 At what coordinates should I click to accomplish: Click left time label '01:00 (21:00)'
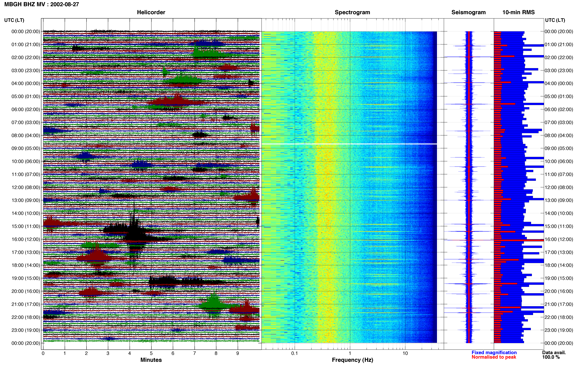tap(26, 45)
